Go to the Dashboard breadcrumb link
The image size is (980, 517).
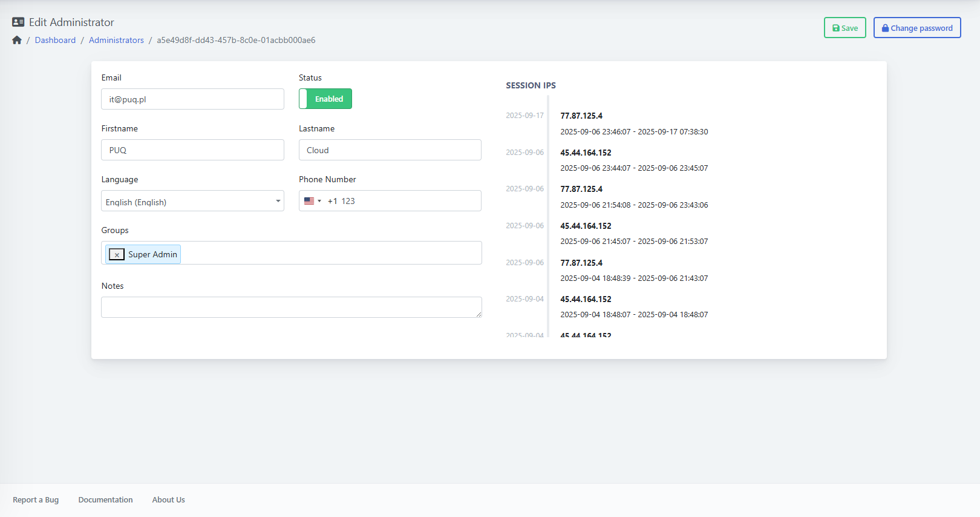(x=55, y=40)
